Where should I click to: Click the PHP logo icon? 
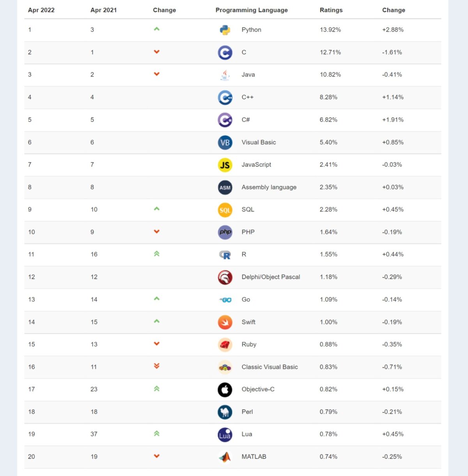click(x=225, y=233)
